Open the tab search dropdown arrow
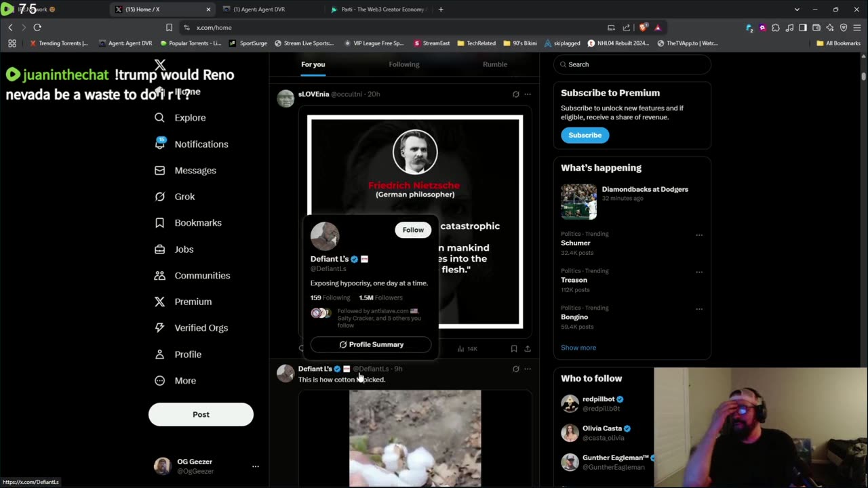This screenshot has width=868, height=488. click(797, 9)
